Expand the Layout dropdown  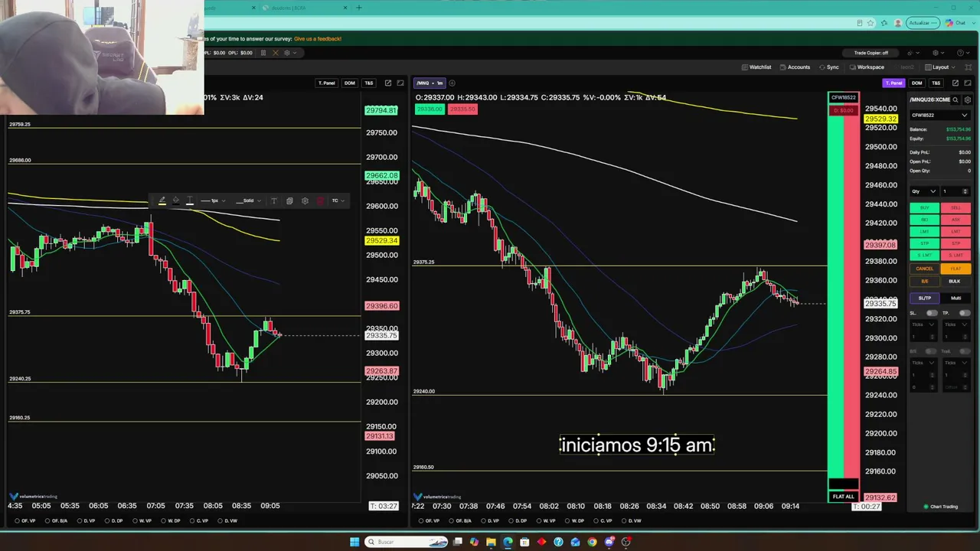click(940, 67)
